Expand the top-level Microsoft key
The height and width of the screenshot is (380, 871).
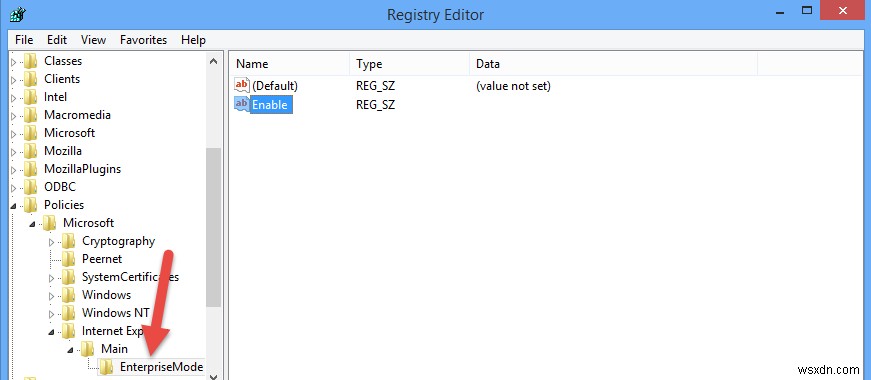(x=14, y=133)
